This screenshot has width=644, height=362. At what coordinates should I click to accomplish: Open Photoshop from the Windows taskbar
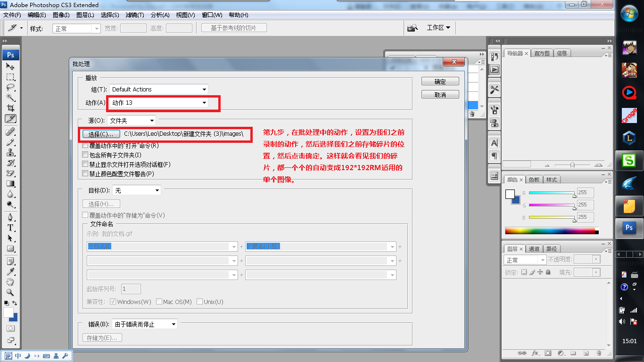pyautogui.click(x=629, y=228)
